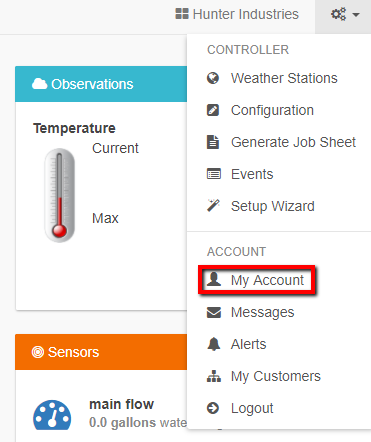Click the Observations panel header
Screen dimensions: 371x442
click(101, 84)
